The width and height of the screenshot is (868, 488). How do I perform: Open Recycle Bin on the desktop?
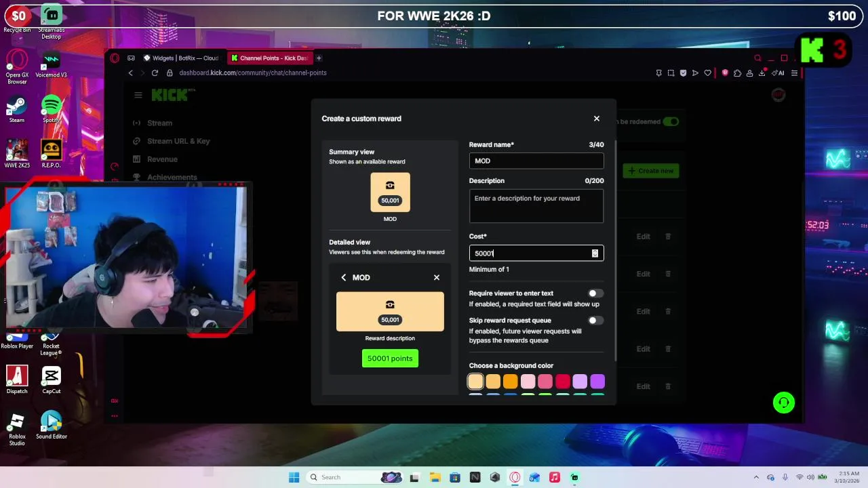click(x=17, y=18)
